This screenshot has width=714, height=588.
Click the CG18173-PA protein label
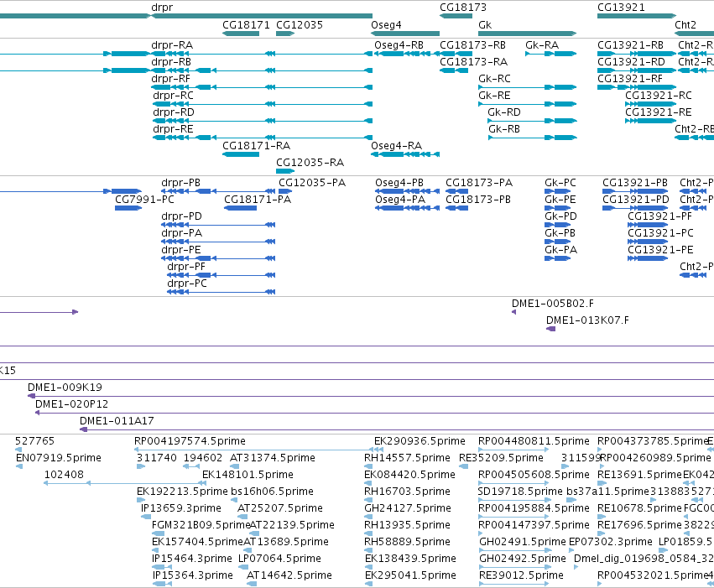tap(479, 183)
